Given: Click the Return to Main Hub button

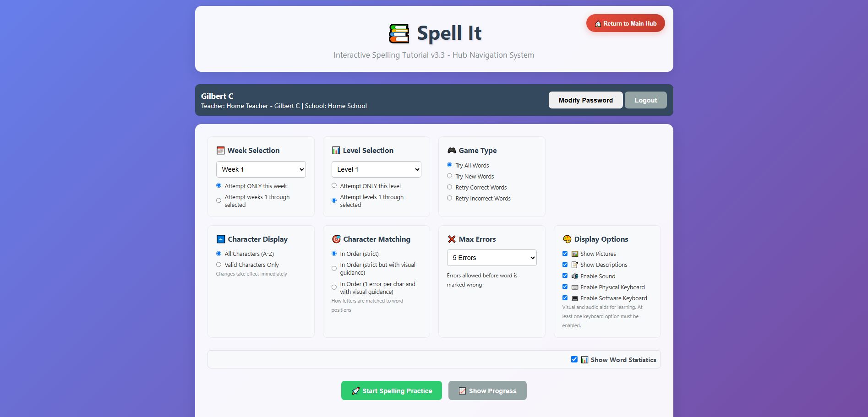Looking at the screenshot, I should coord(625,23).
